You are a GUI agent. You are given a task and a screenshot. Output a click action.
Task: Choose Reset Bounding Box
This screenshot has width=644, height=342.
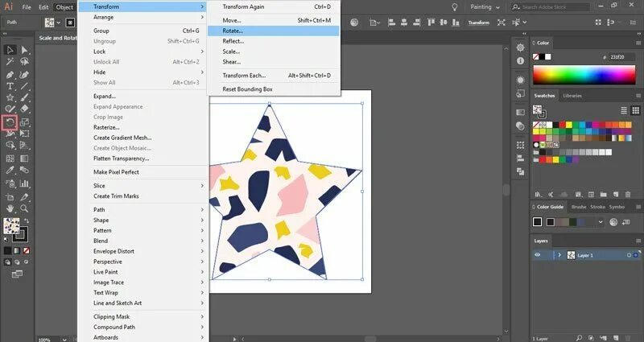274,89
